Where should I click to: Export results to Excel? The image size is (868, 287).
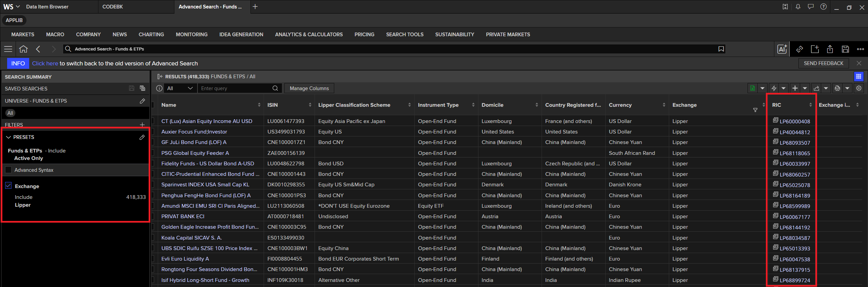pos(752,88)
